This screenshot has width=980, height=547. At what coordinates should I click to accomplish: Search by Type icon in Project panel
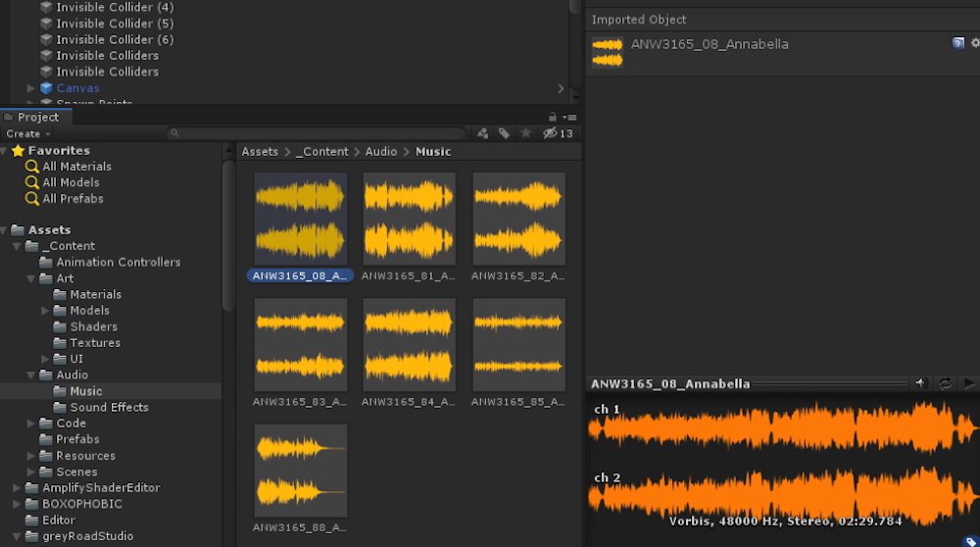pos(483,133)
